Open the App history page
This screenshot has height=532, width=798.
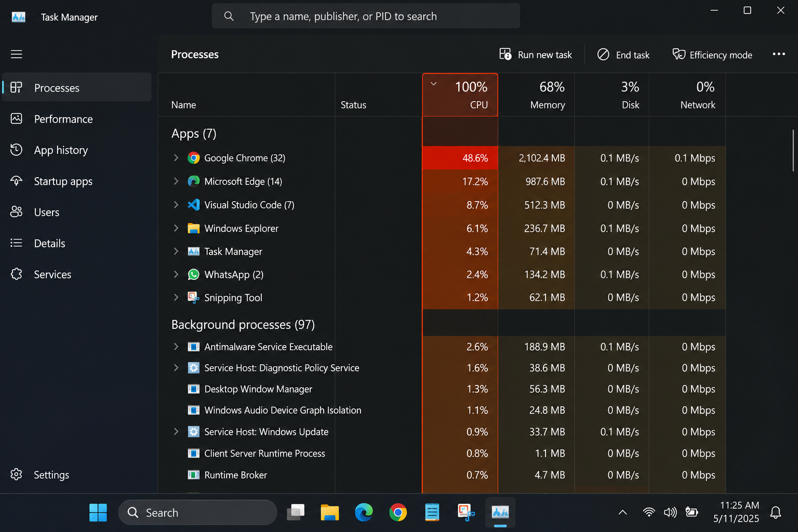click(x=77, y=150)
